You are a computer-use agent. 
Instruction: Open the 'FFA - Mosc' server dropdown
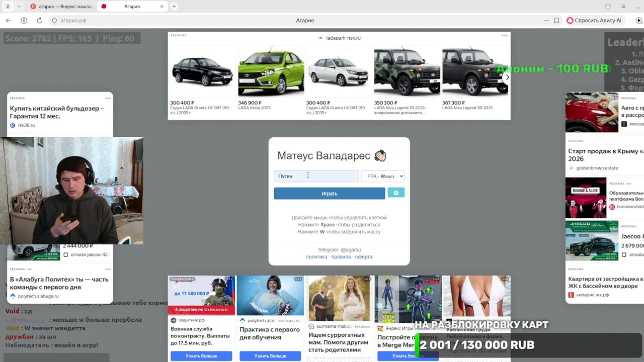pos(383,176)
